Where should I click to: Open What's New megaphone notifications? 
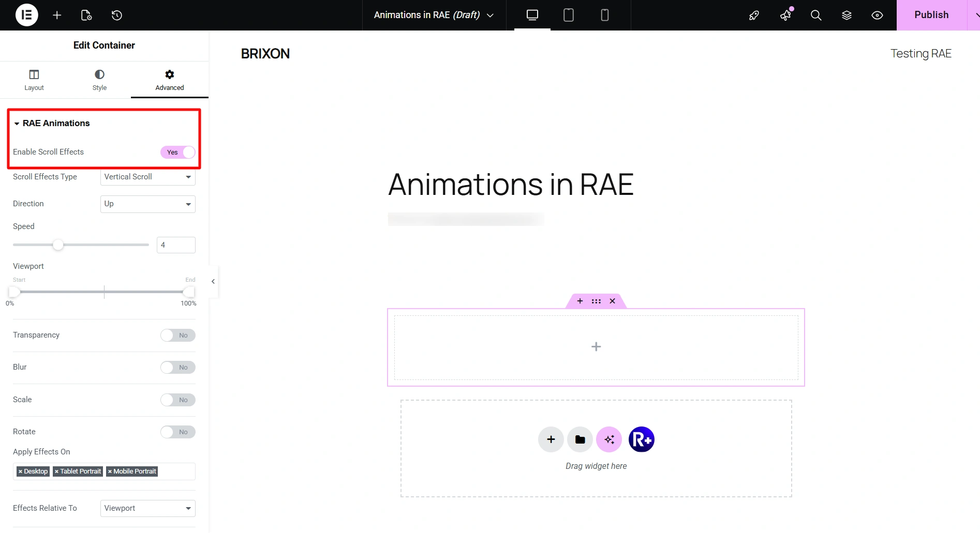coord(785,15)
